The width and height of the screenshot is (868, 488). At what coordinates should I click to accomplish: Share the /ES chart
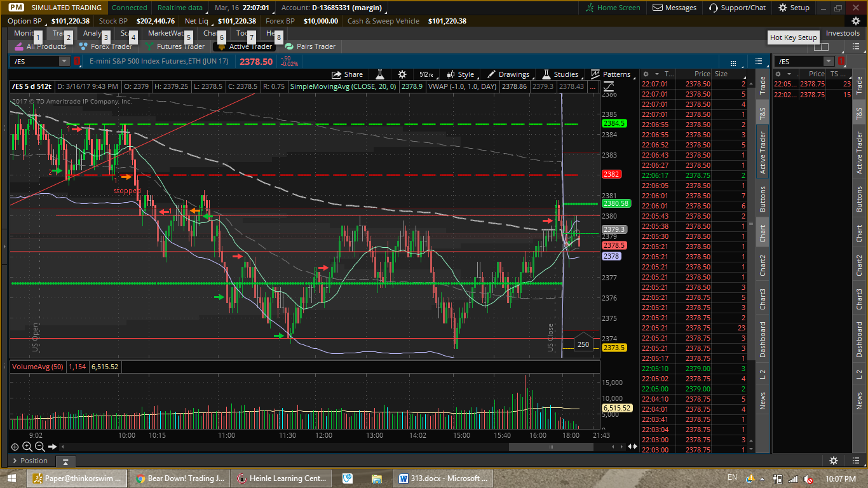click(x=348, y=74)
